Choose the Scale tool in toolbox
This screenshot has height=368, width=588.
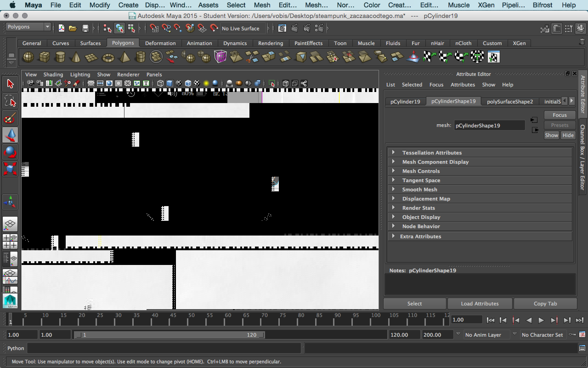click(x=10, y=169)
